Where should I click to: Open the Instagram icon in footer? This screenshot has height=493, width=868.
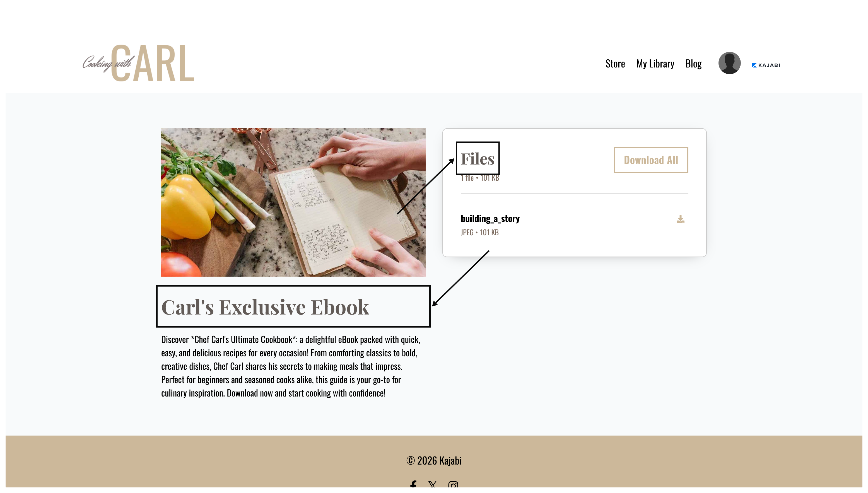pos(453,485)
